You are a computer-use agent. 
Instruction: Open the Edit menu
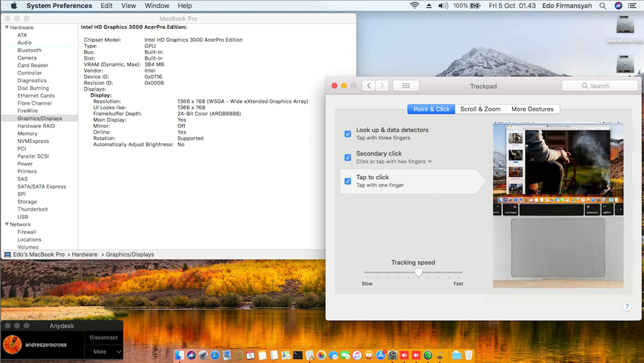pyautogui.click(x=107, y=6)
